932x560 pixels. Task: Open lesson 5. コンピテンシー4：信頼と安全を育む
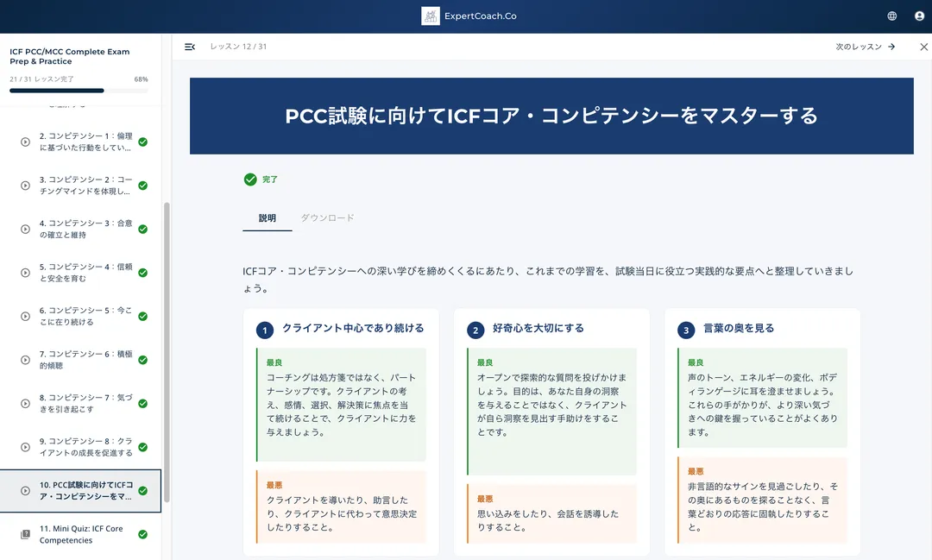pos(86,273)
